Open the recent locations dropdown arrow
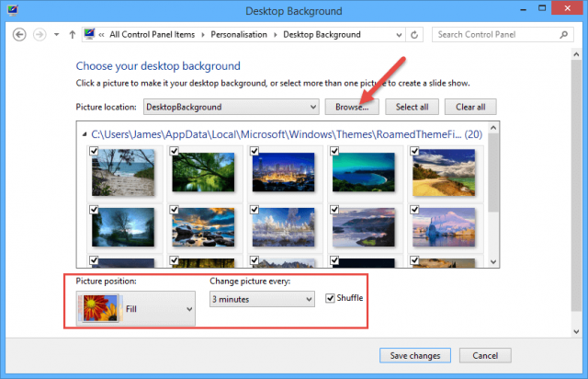 pyautogui.click(x=57, y=35)
